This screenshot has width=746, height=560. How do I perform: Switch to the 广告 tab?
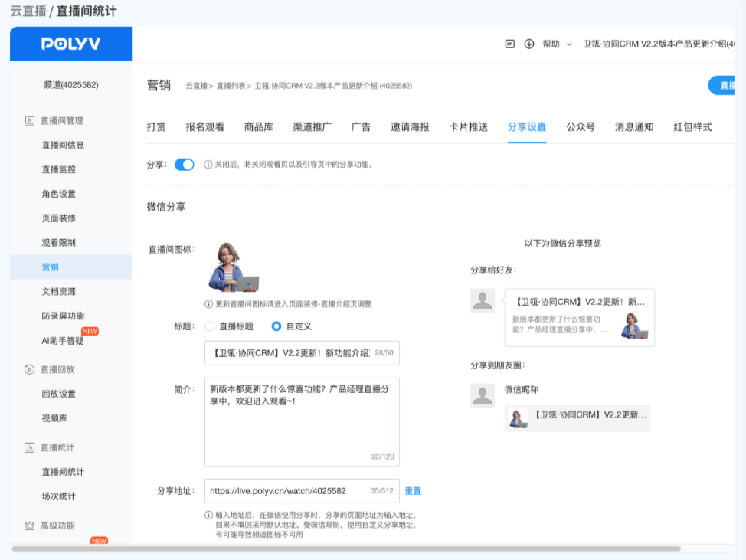pyautogui.click(x=361, y=127)
